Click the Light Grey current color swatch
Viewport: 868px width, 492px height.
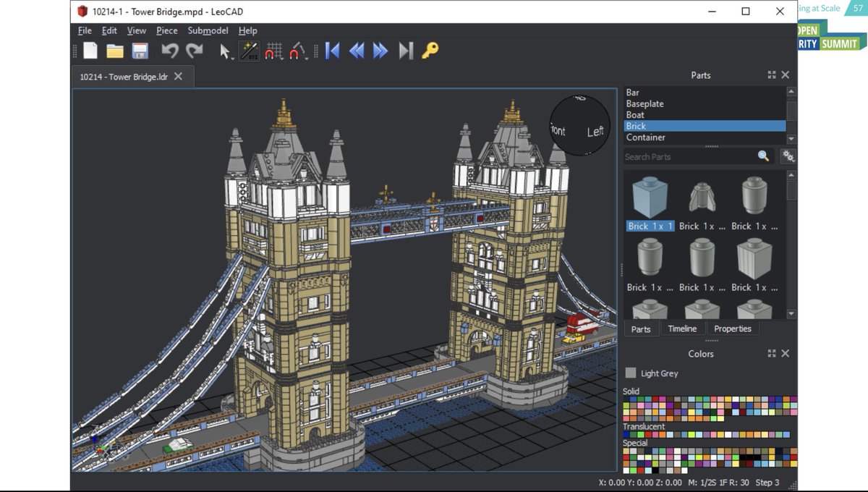pyautogui.click(x=631, y=373)
